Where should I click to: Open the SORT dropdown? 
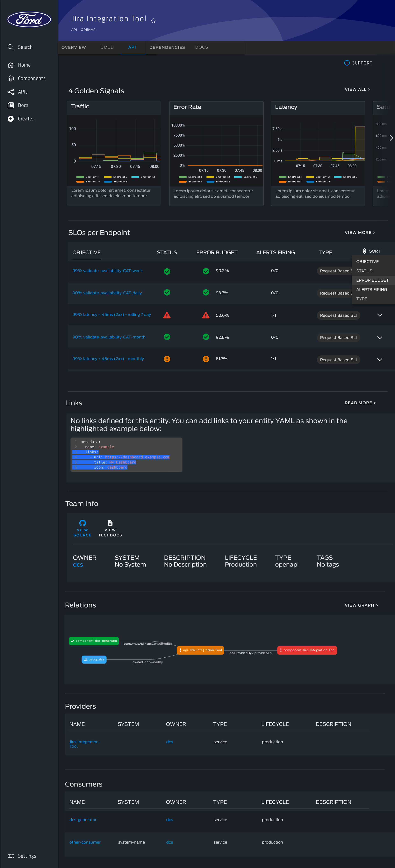[x=371, y=251]
